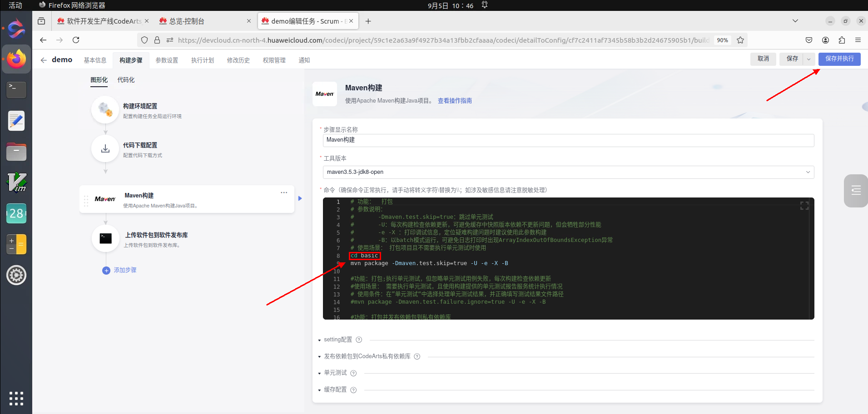
Task: Switch to the 代码化 view
Action: (126, 80)
